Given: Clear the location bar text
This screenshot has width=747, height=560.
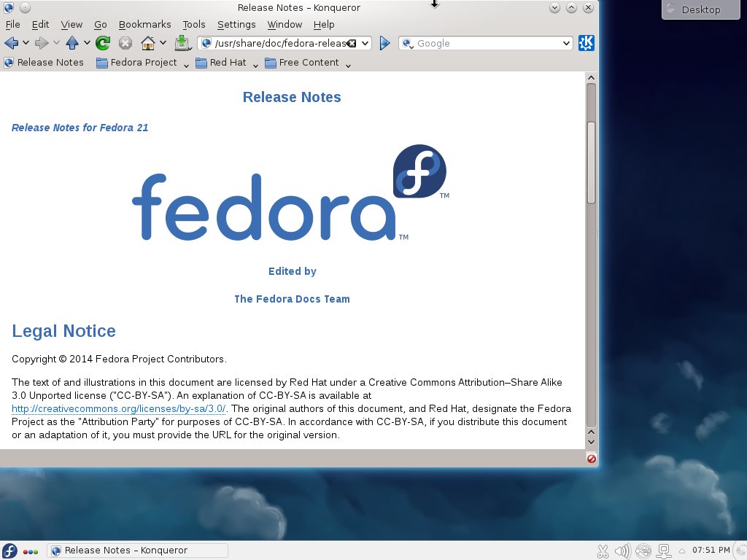Looking at the screenshot, I should coord(352,43).
